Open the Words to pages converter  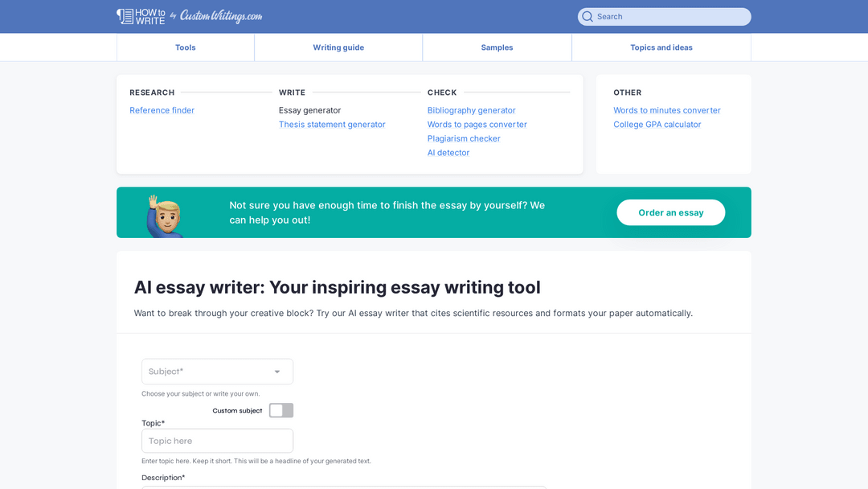477,125
